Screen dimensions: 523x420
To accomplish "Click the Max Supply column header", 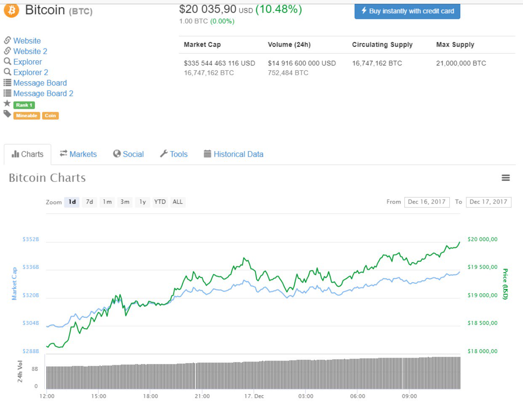I will 455,45.
